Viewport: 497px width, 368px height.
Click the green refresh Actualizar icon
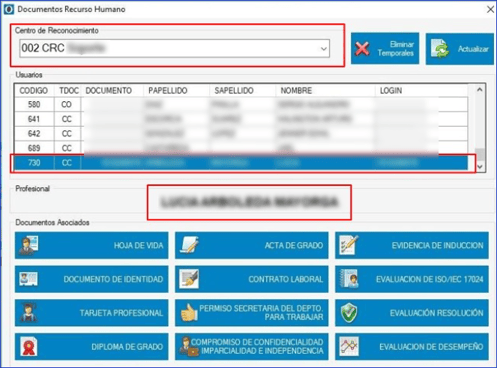pyautogui.click(x=440, y=49)
